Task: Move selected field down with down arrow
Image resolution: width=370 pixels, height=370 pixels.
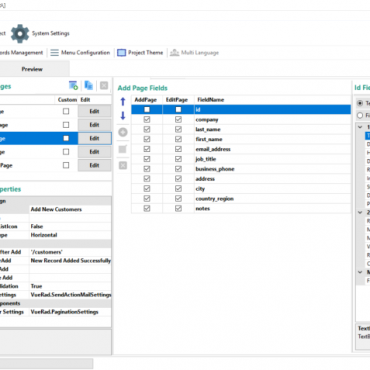Action: [x=123, y=116]
